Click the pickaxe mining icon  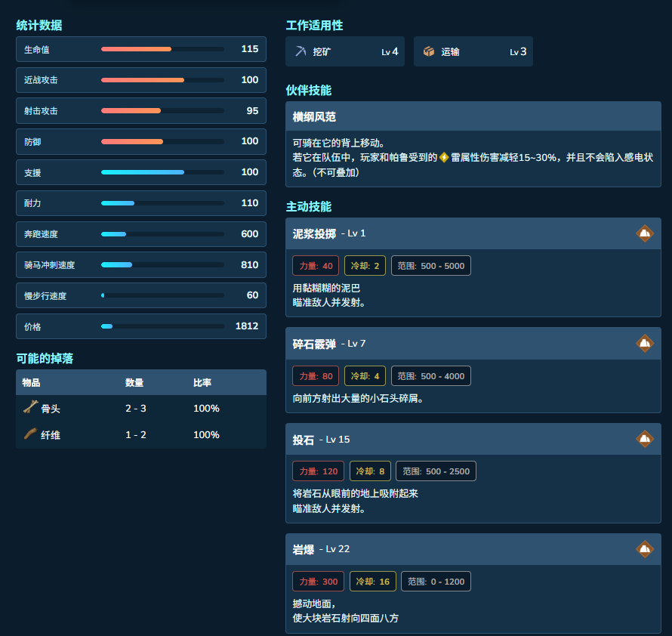click(x=301, y=51)
